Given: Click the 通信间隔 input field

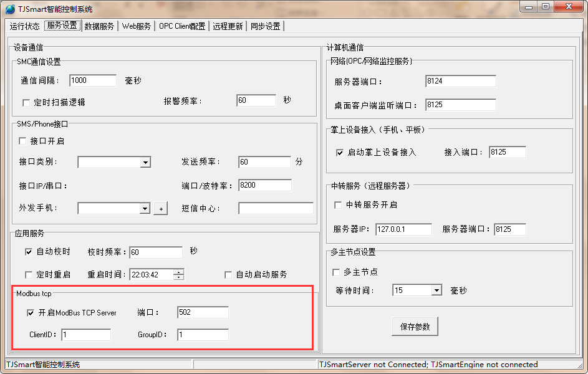Looking at the screenshot, I should click(x=93, y=80).
